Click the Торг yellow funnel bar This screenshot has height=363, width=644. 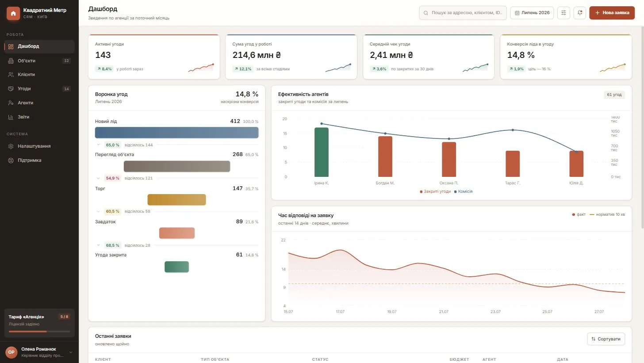(177, 200)
